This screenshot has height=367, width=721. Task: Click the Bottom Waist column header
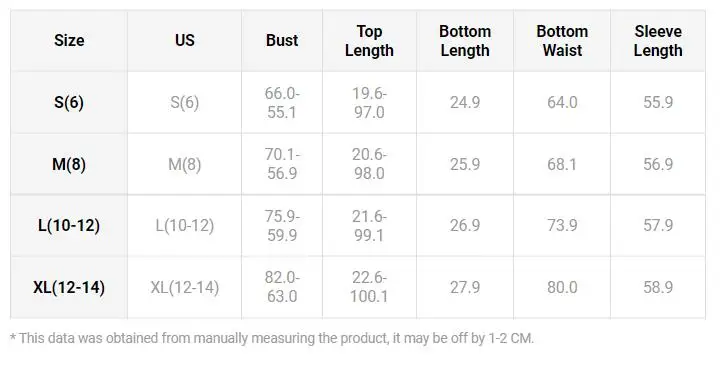[x=562, y=40]
